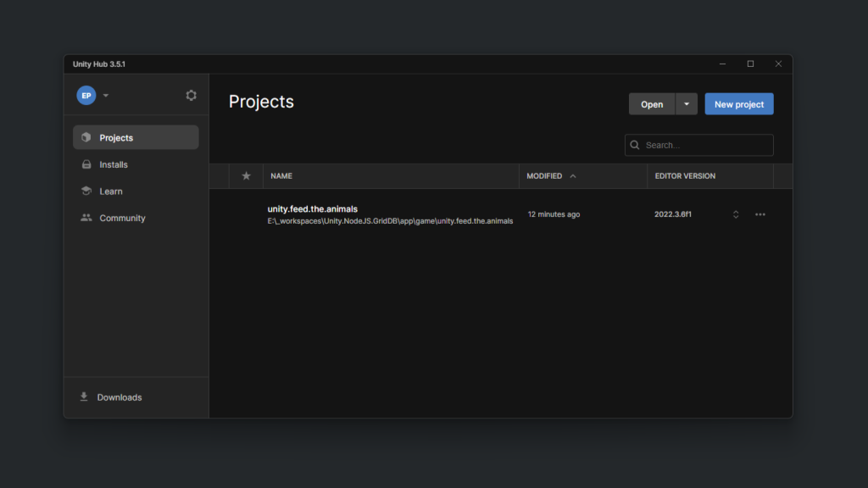
Task: Click the EP account avatar
Action: [x=86, y=95]
